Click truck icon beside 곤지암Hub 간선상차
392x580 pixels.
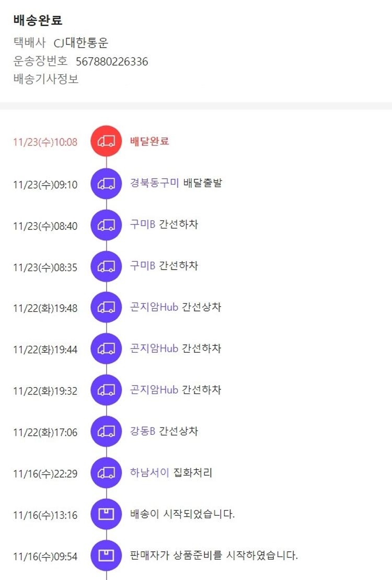tap(106, 307)
